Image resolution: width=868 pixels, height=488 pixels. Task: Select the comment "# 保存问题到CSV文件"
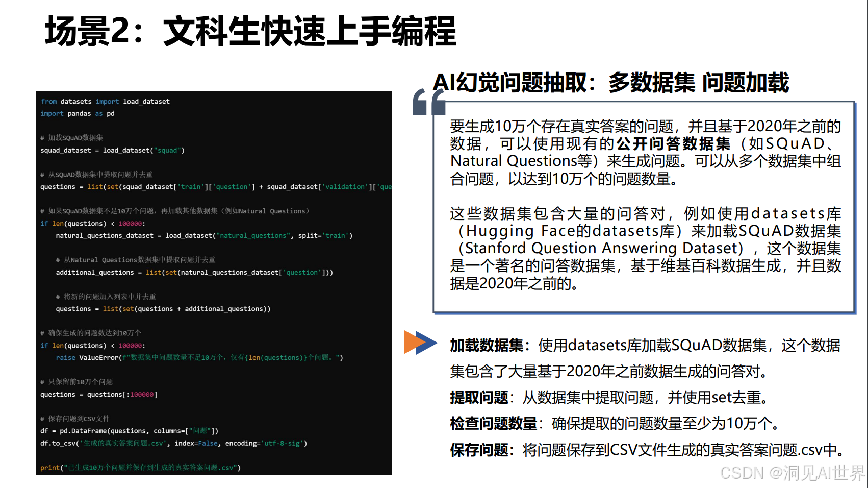pos(75,419)
